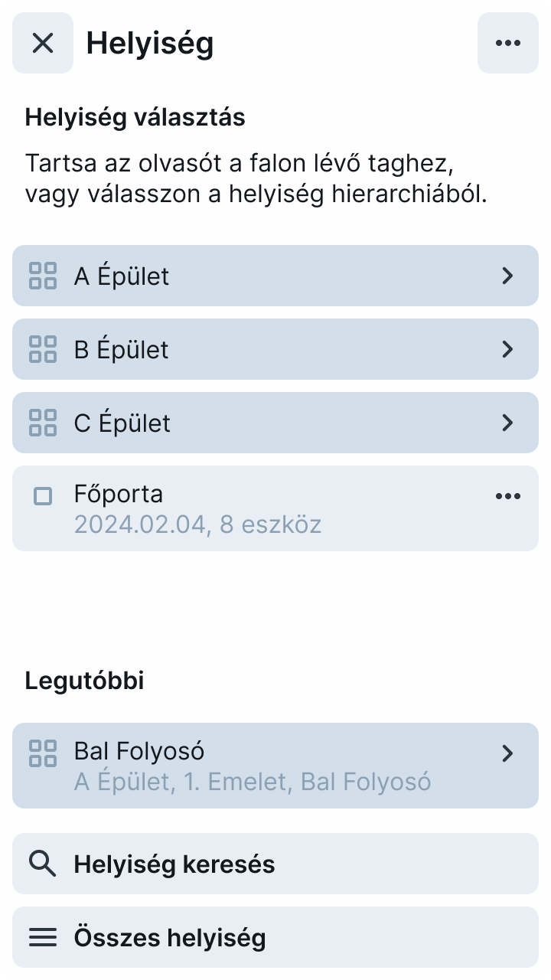Screen dimensions: 551x980
Task: Click the grid icon beside C Épület
Action: [43, 423]
